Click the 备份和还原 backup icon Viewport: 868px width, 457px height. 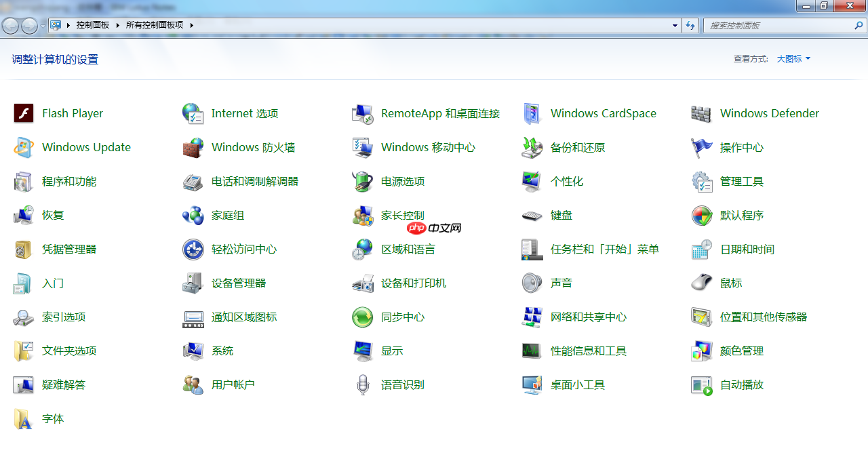tap(532, 147)
